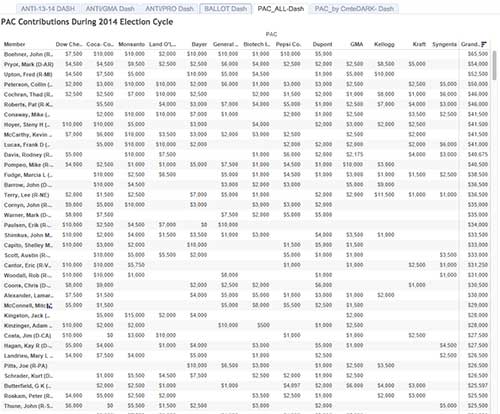Select the Bayer column header
The image size is (500, 414).
199,44
